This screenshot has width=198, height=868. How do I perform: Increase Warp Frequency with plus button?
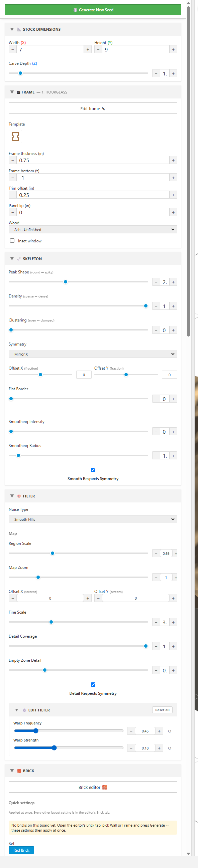click(159, 731)
